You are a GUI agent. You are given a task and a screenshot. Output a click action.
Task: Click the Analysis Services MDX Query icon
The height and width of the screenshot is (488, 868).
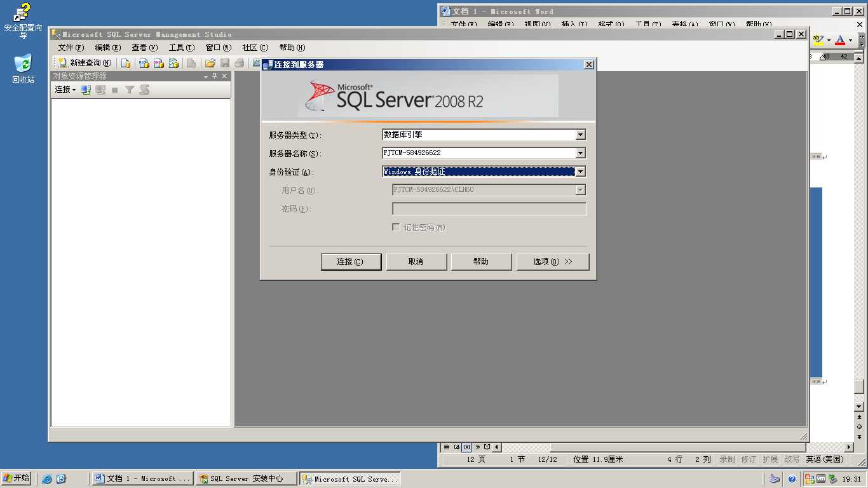(144, 63)
